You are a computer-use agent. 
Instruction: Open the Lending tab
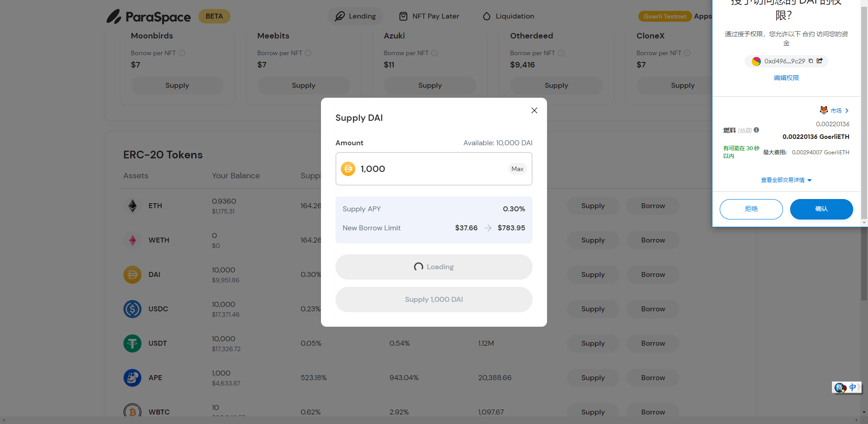(x=355, y=16)
